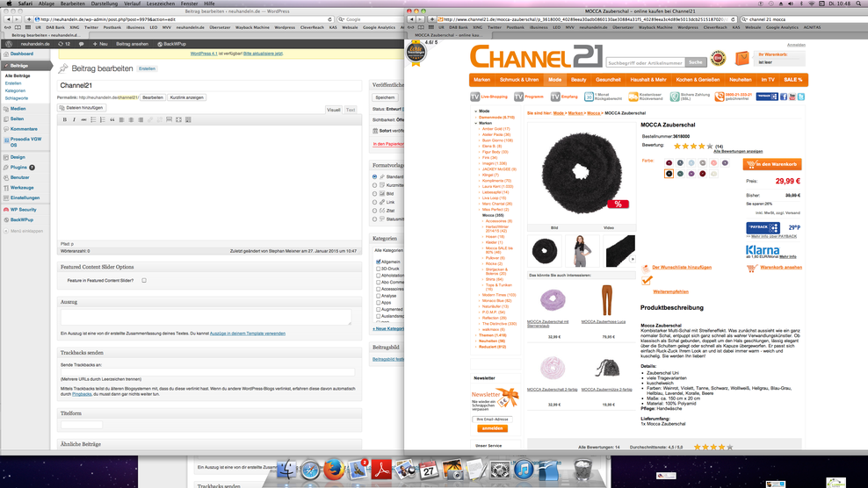Expand the Reduziert category in sidebar
The height and width of the screenshot is (488, 868).
click(x=476, y=347)
